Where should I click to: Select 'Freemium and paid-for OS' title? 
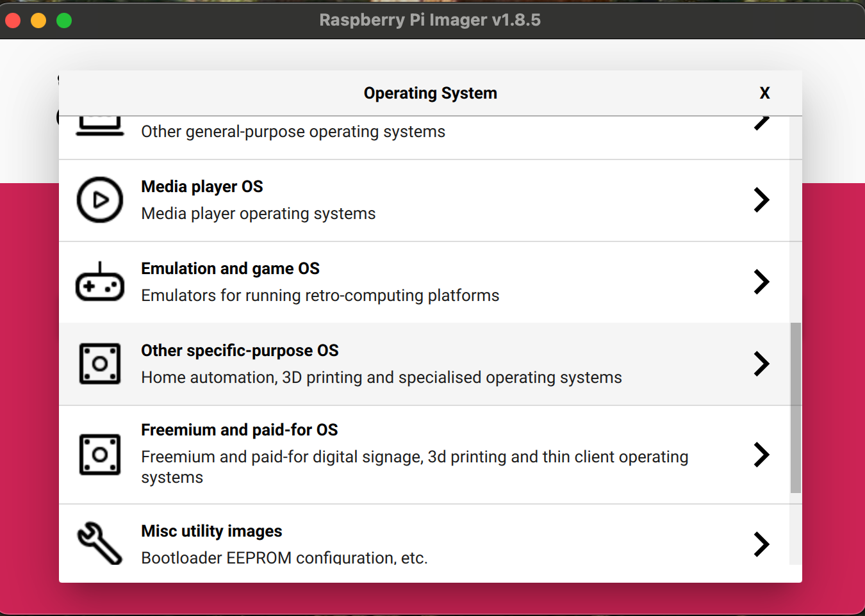pyautogui.click(x=239, y=430)
